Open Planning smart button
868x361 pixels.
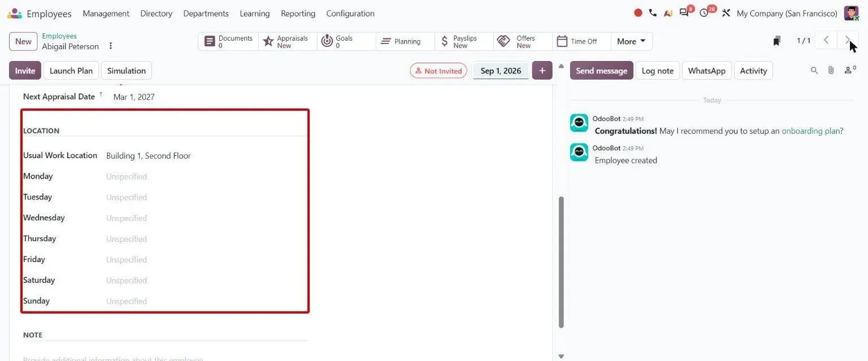pyautogui.click(x=405, y=41)
